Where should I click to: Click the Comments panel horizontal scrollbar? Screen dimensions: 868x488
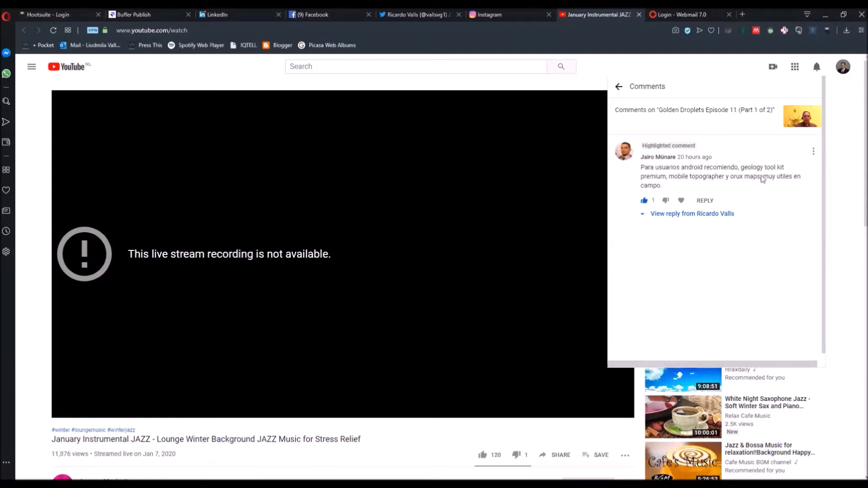(x=712, y=364)
